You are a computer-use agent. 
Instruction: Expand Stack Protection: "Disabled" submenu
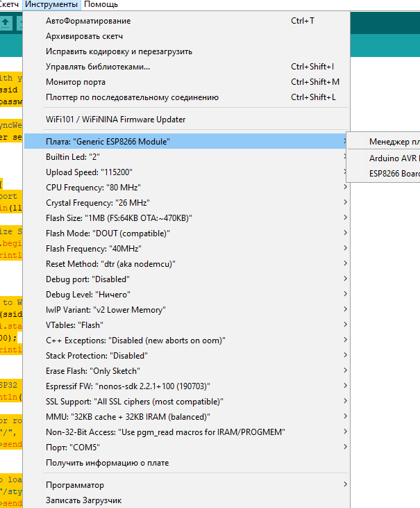(187, 355)
